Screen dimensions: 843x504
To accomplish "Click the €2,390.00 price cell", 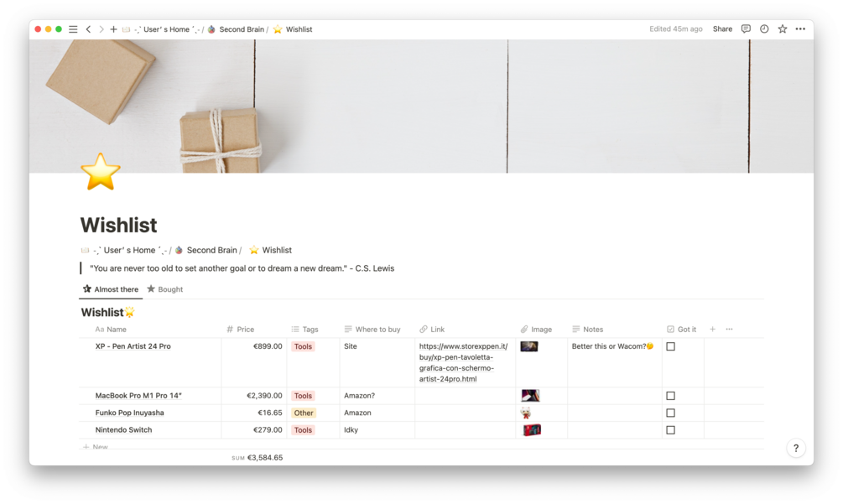I will pyautogui.click(x=254, y=396).
